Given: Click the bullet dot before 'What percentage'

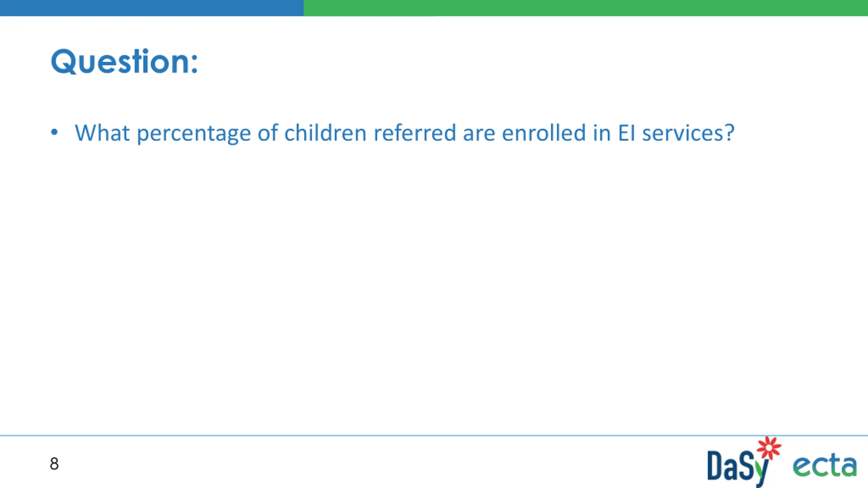Looking at the screenshot, I should tap(54, 132).
